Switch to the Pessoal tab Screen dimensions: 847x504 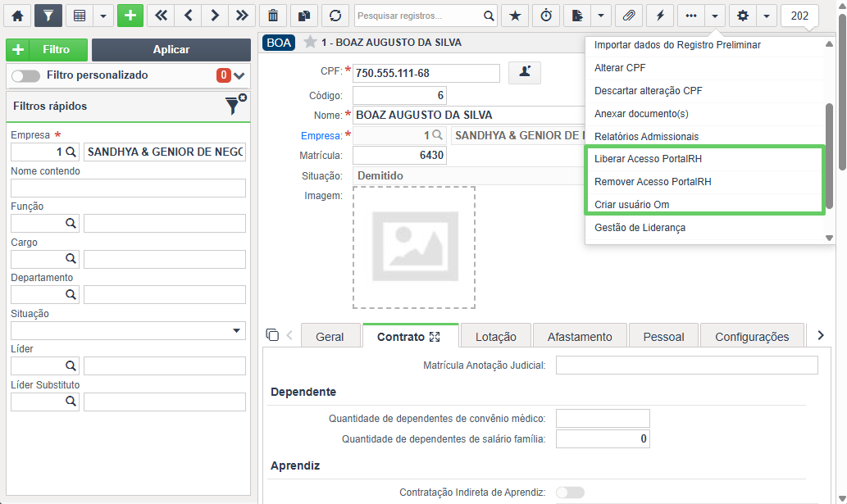663,337
